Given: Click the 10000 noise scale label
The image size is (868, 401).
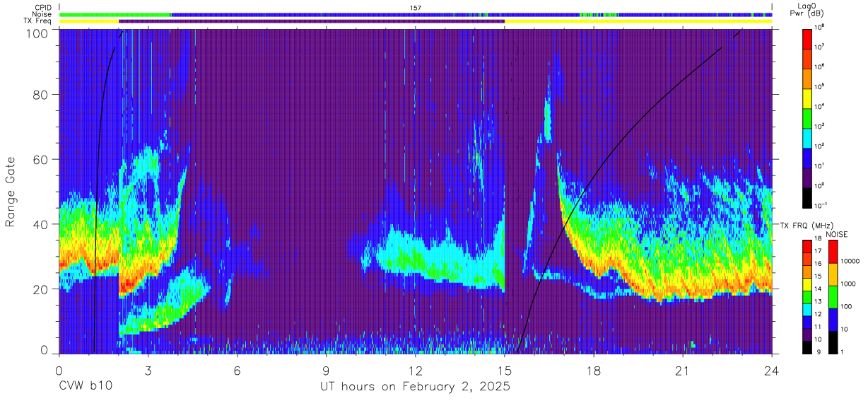Looking at the screenshot, I should coord(850,261).
